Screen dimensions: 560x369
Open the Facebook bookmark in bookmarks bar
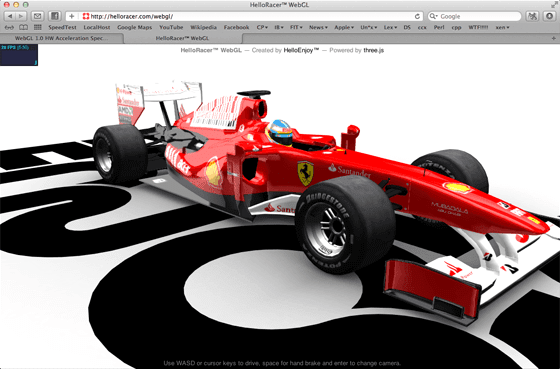click(236, 28)
